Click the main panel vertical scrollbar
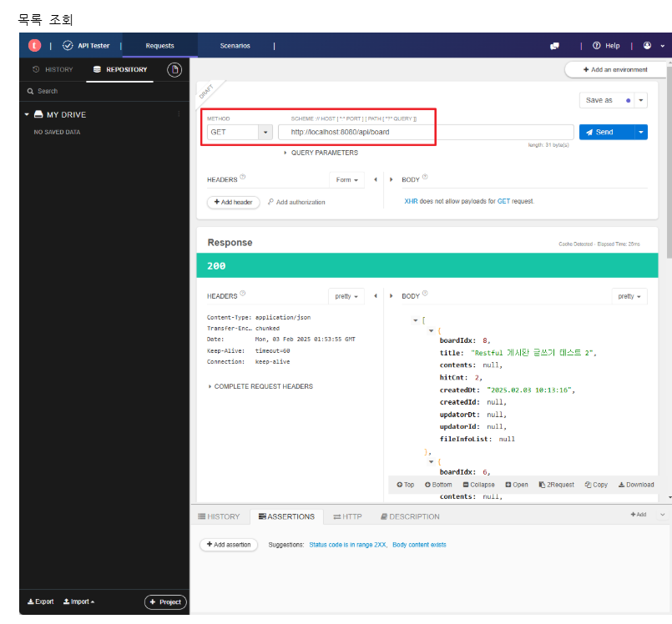 click(669, 161)
